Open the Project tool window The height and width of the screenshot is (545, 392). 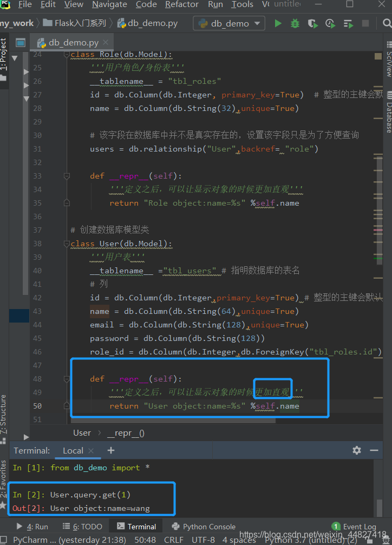3,59
